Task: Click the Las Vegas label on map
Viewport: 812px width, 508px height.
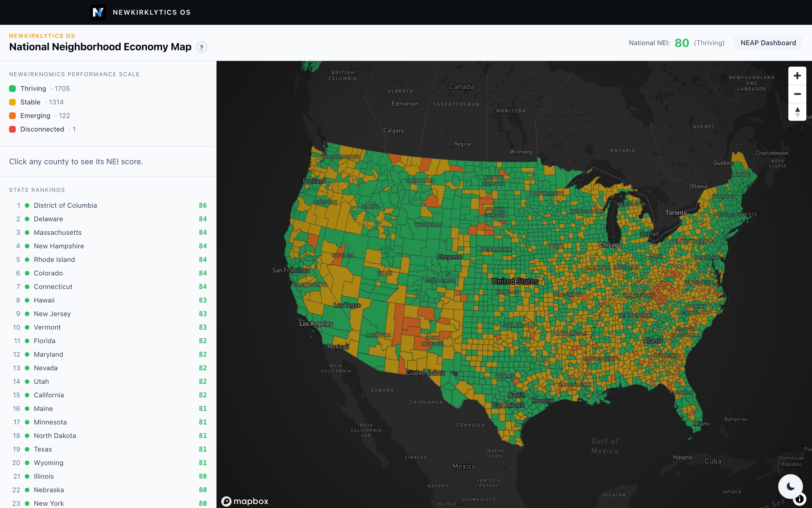Action: (x=347, y=305)
